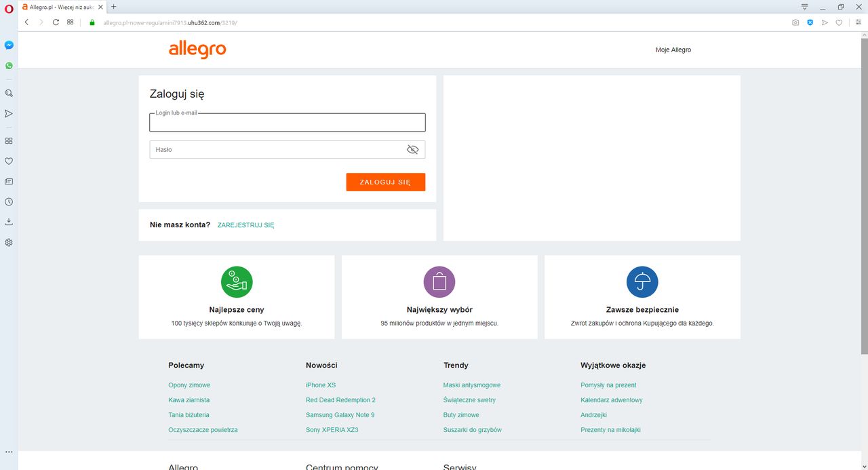Image resolution: width=868 pixels, height=470 pixels.
Task: Click the Trendy heading
Action: pos(456,365)
